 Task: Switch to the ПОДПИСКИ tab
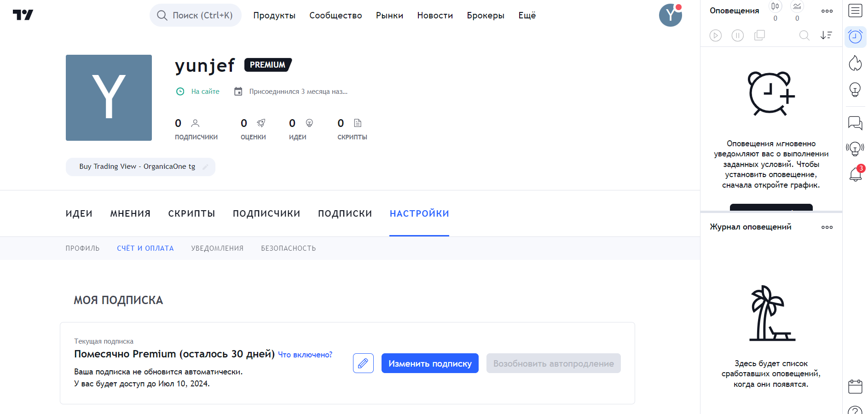(345, 213)
